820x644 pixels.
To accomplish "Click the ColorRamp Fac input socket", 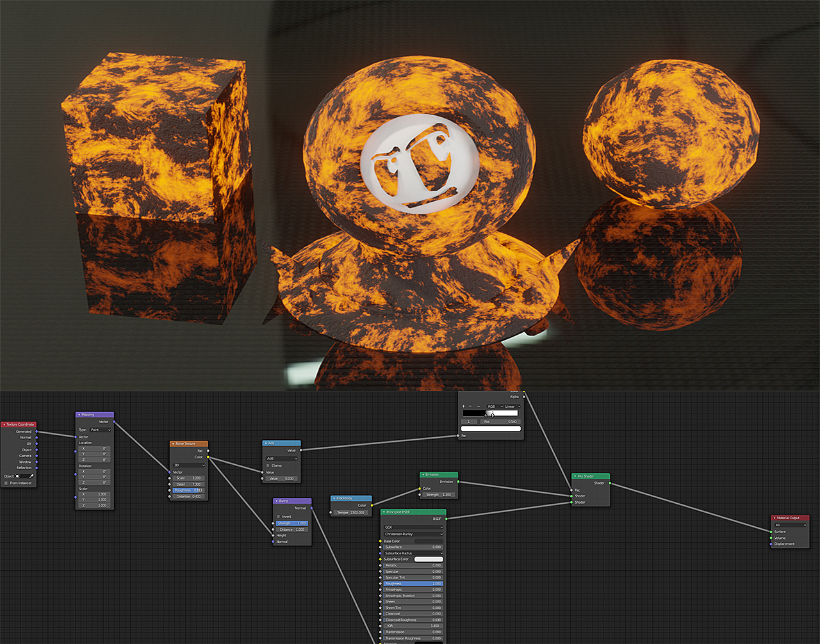I will coord(458,436).
